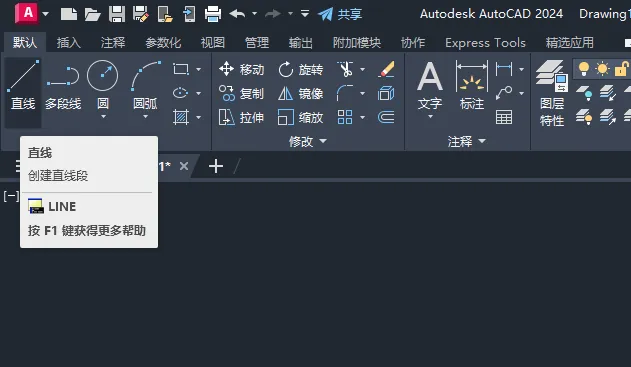This screenshot has height=367, width=631.
Task: Choose the rectangle draw tool
Action: tap(181, 69)
